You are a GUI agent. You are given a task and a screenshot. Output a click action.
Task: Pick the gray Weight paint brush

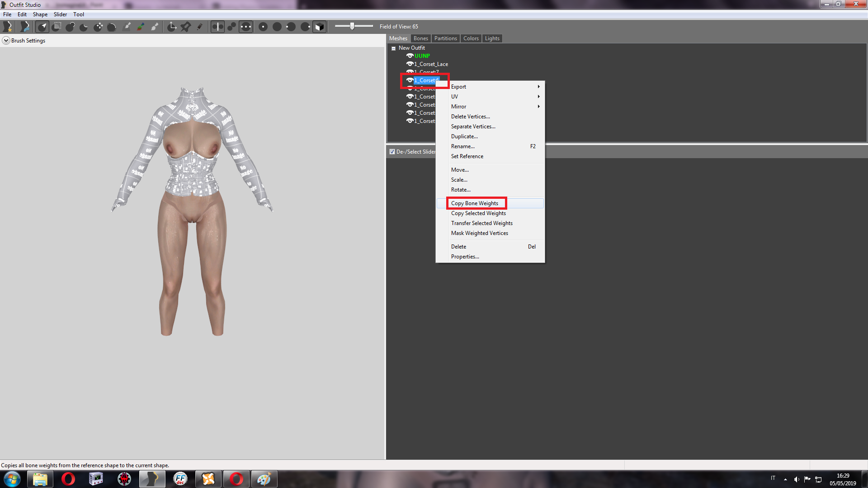pyautogui.click(x=127, y=27)
